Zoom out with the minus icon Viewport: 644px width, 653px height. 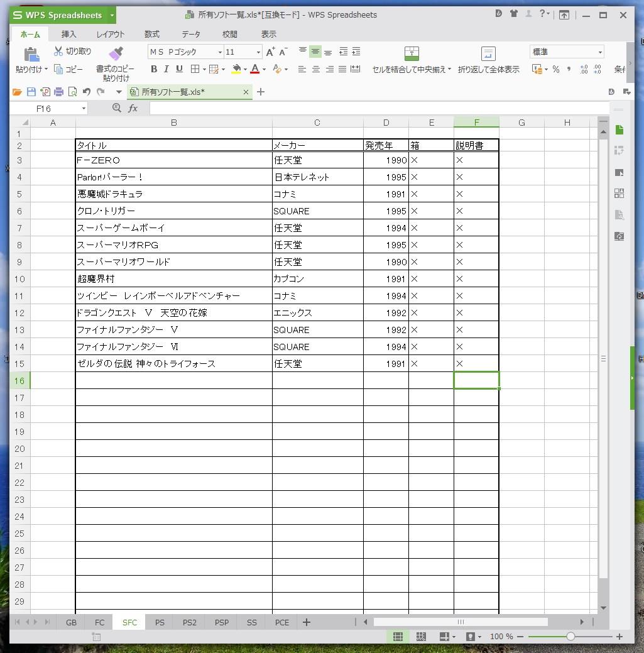click(520, 636)
